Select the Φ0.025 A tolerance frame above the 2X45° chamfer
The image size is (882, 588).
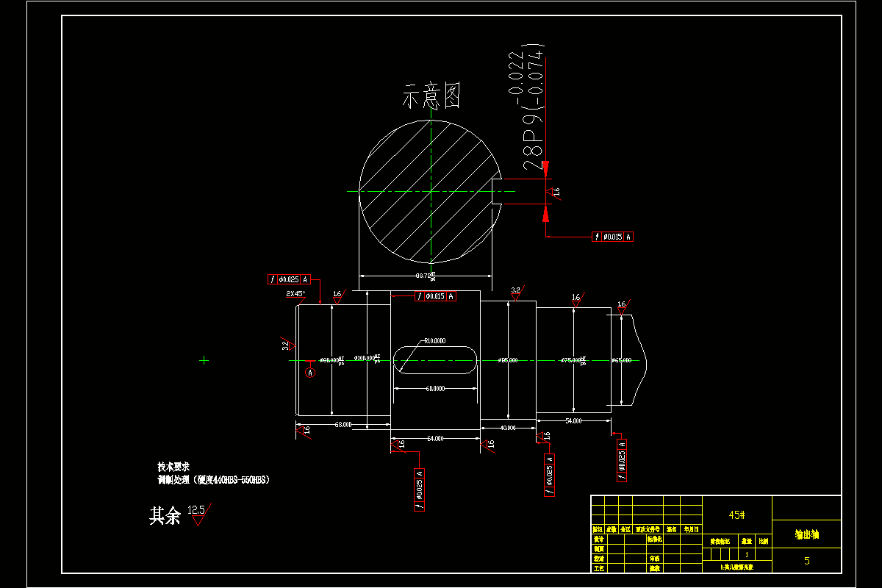tap(290, 279)
